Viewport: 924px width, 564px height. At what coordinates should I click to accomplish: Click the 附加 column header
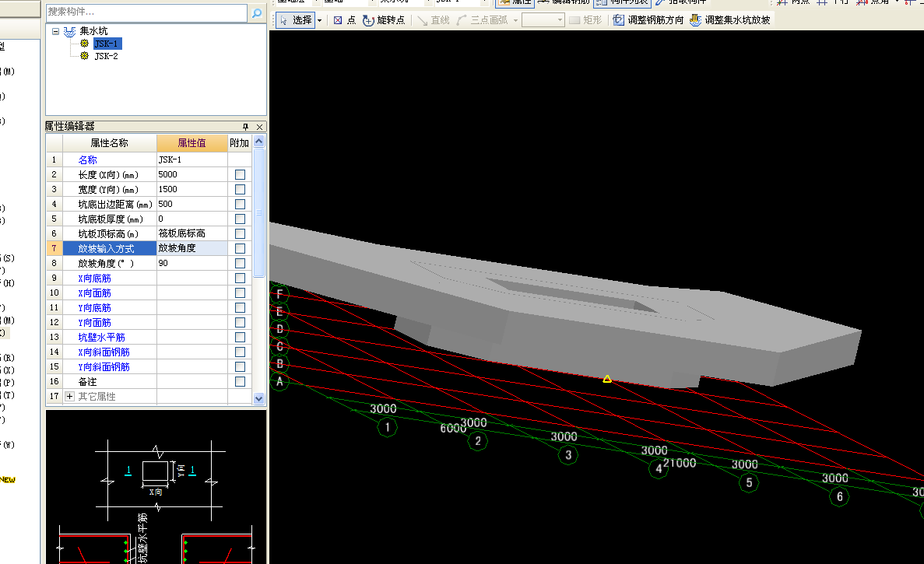coord(239,143)
